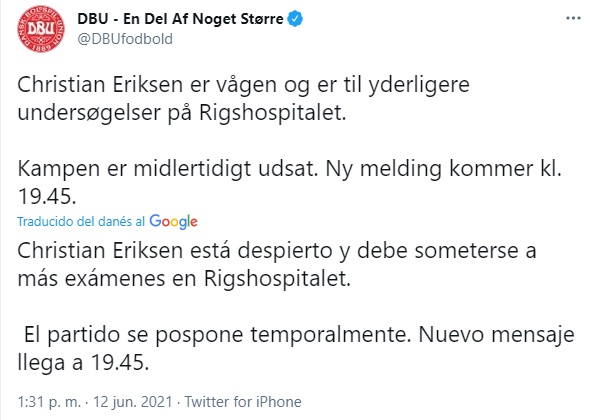Open the @DBUfodbold handle link
This screenshot has width=592, height=420.
(x=125, y=39)
